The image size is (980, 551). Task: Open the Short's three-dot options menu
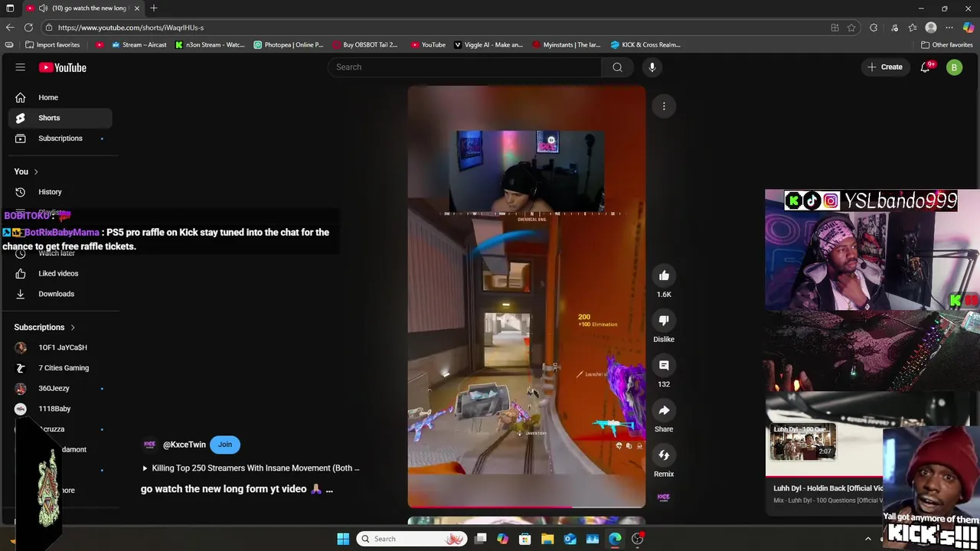664,106
